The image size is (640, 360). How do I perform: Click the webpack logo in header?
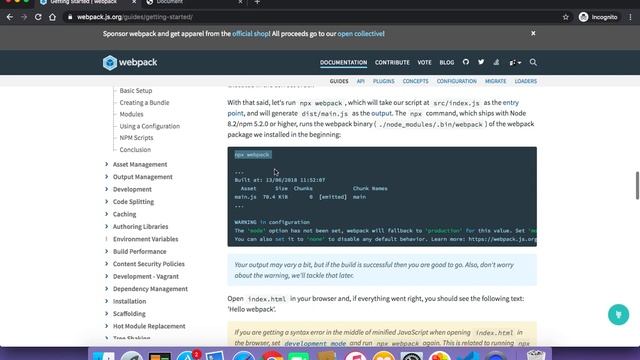pyautogui.click(x=130, y=62)
